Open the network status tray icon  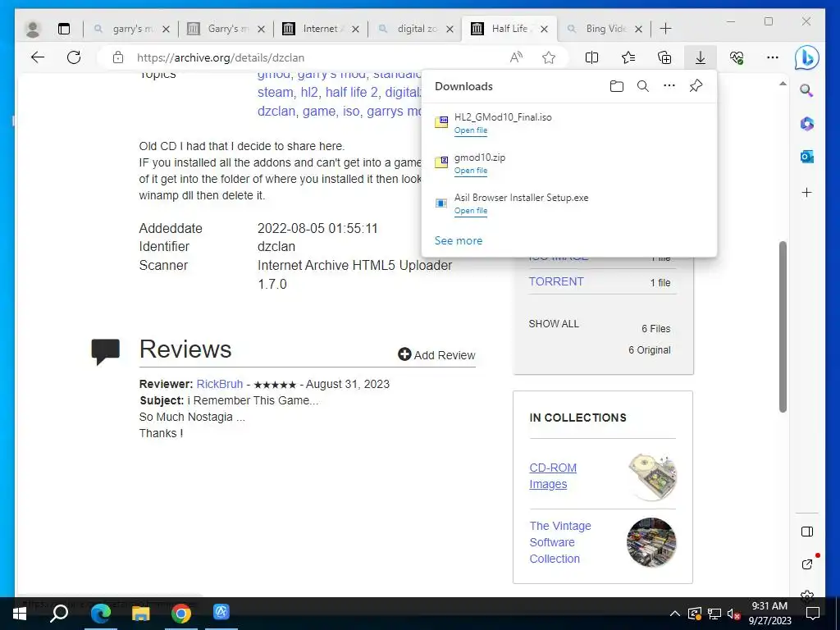click(714, 614)
